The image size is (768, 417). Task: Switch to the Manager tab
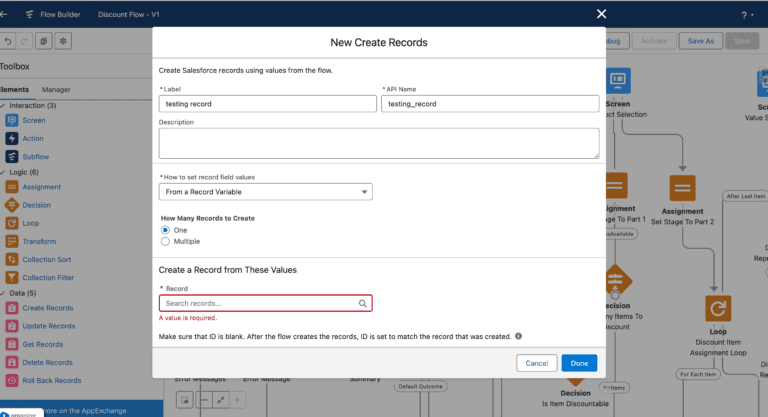[x=56, y=90]
